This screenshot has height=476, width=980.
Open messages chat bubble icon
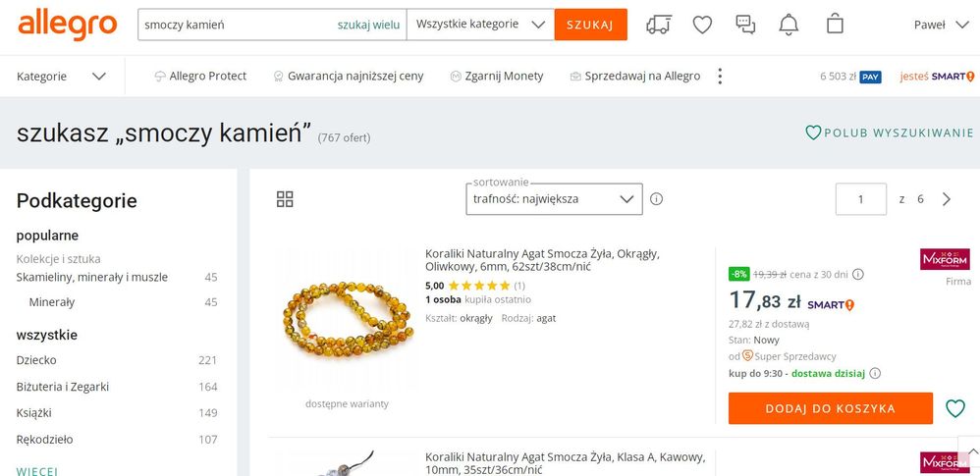(x=745, y=25)
